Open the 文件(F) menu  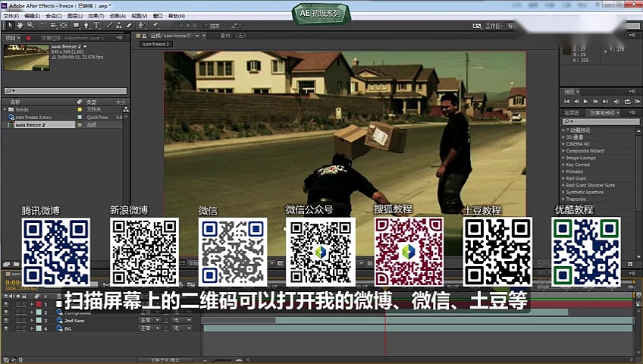[11, 16]
